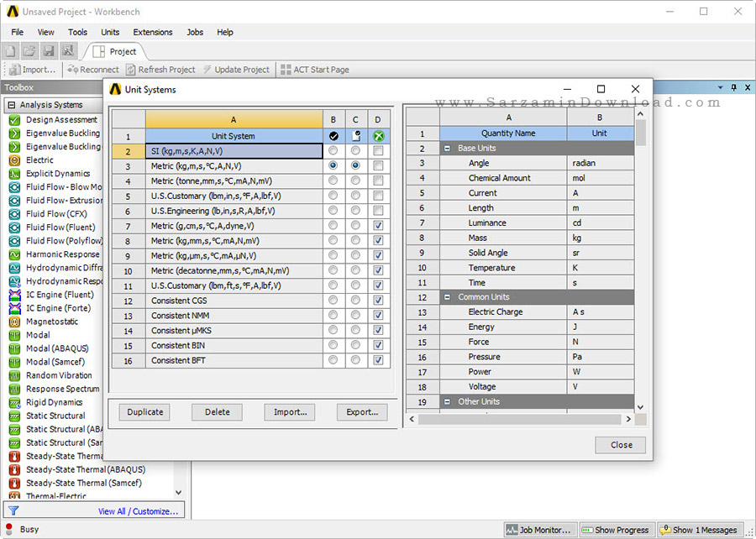Uncheck suppress for Metric (g,cm,s,°C,A,dyne,V)
This screenshot has height=539, width=756.
pyautogui.click(x=379, y=226)
